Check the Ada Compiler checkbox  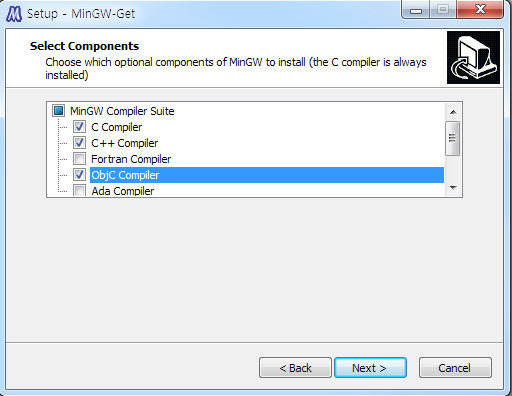(79, 190)
